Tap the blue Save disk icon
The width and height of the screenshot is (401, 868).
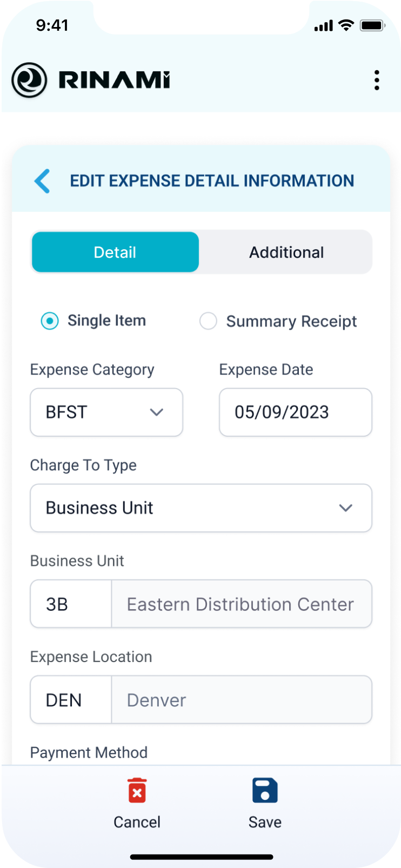[265, 791]
